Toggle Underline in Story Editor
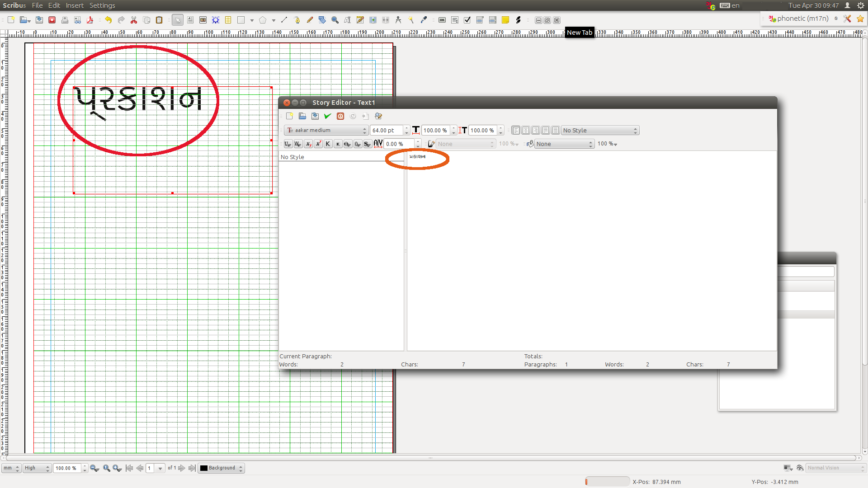 [288, 144]
